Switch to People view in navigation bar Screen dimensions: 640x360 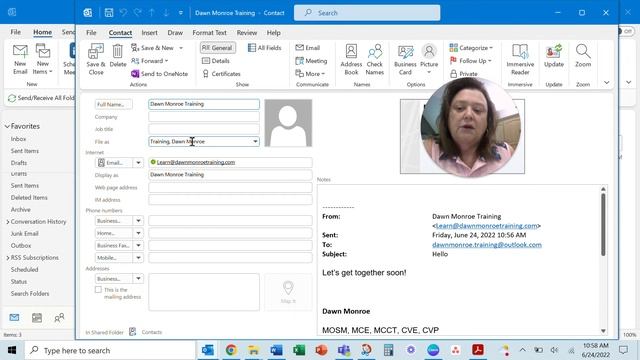coord(59,317)
